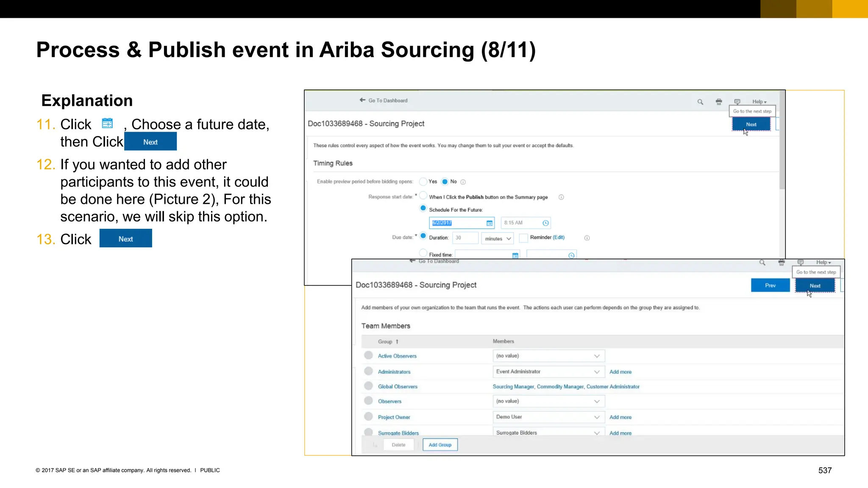Viewport: 868px width, 488px height.
Task: Click info icon after Publish button on Summary page text
Action: (x=561, y=197)
